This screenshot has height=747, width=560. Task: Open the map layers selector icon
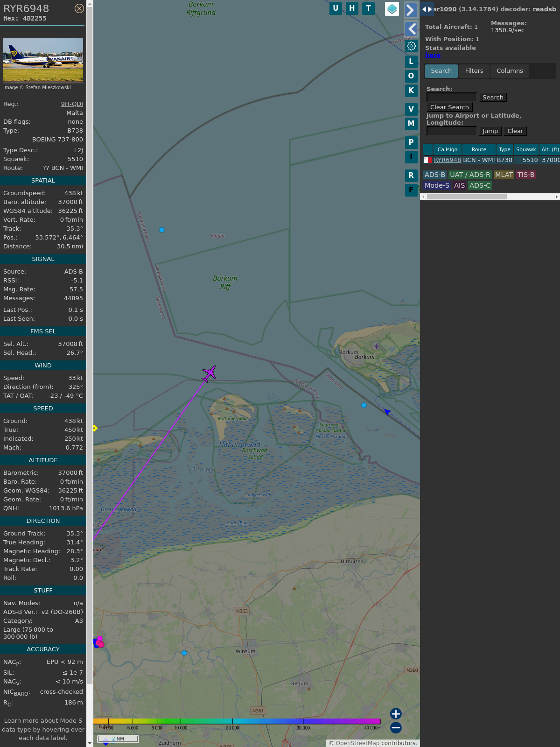pos(392,9)
